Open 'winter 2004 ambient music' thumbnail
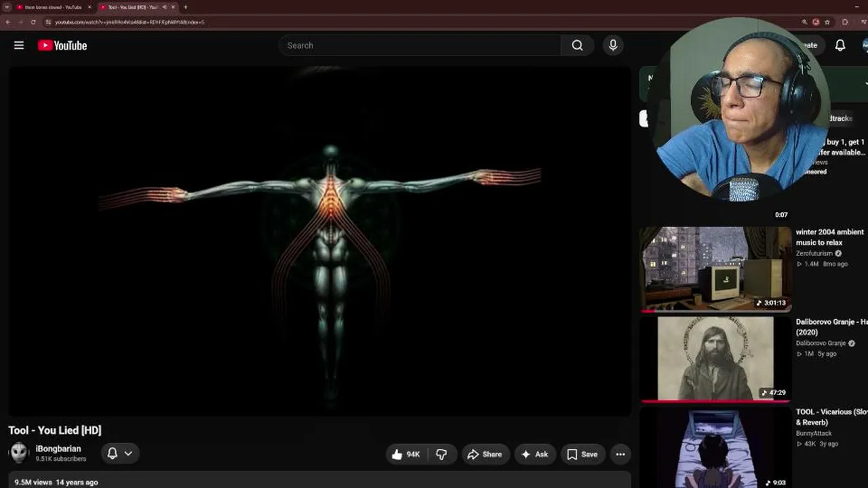Screen dimensions: 868x488 pyautogui.click(x=715, y=269)
